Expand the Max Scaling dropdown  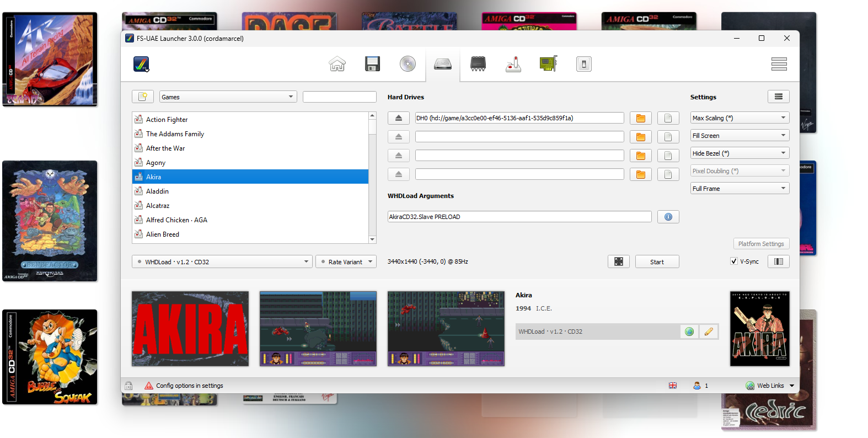(x=740, y=118)
